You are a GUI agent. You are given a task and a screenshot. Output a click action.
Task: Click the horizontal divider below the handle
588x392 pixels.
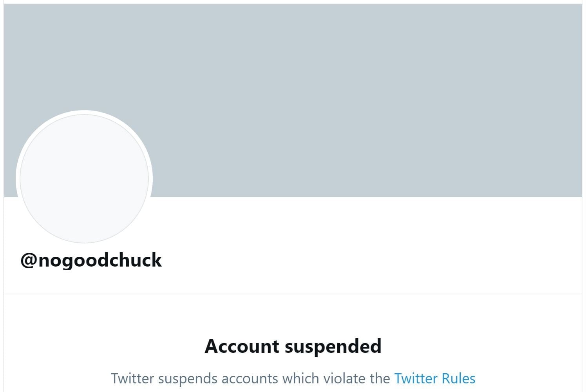pos(293,294)
